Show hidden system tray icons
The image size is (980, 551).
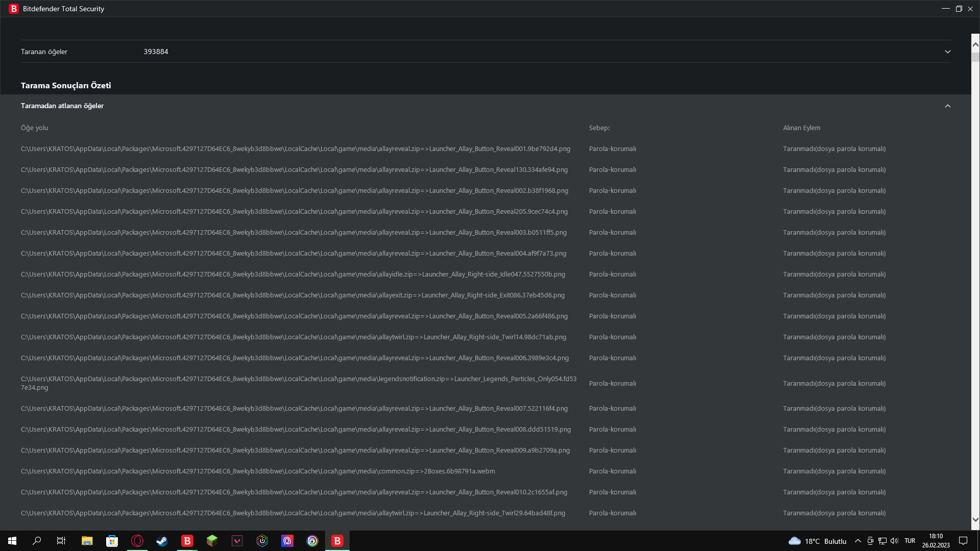[x=857, y=541]
